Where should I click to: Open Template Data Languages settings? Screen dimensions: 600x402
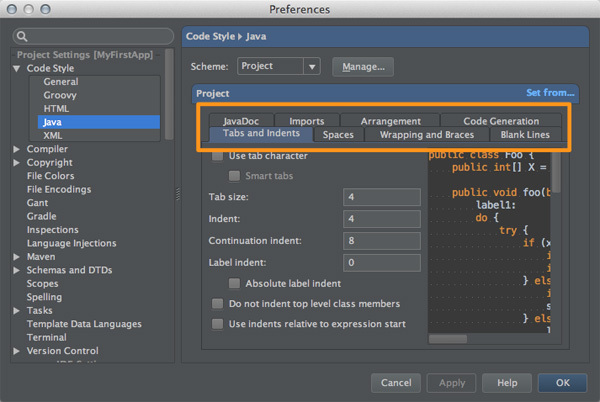tap(84, 324)
